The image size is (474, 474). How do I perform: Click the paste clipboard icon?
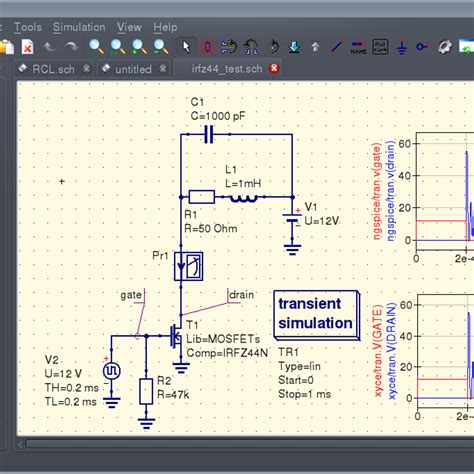[x=7, y=47]
